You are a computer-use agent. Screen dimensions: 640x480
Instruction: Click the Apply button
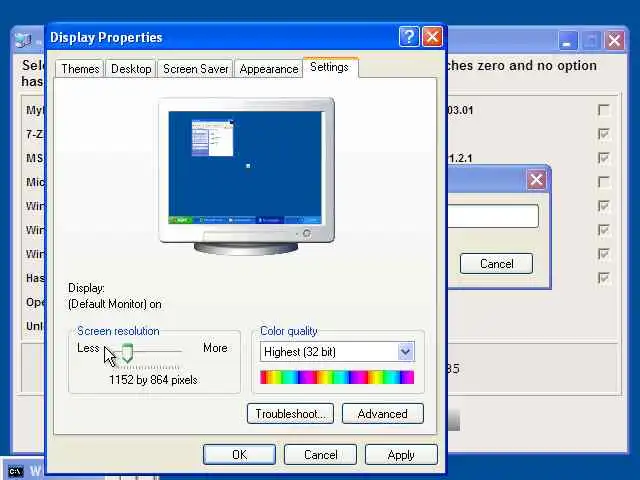401,455
